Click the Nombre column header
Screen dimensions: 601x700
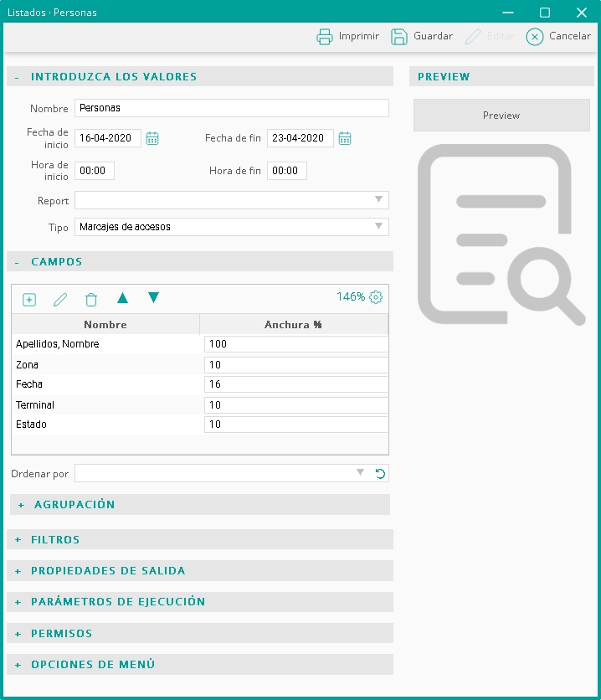(x=105, y=325)
